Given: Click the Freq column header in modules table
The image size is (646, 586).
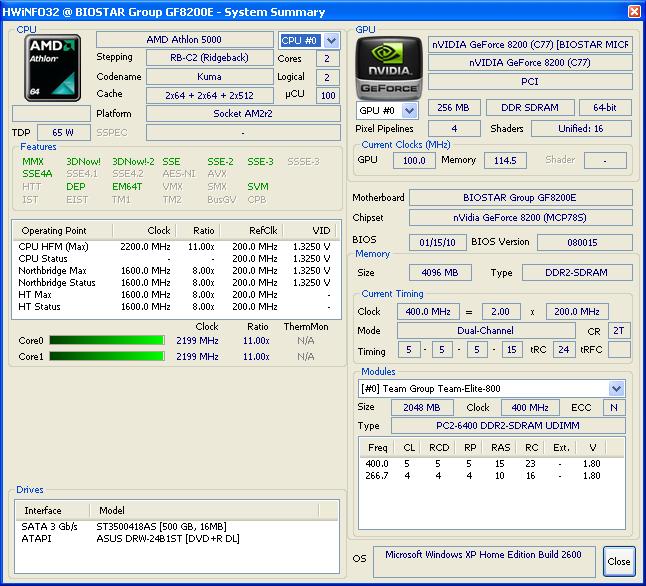Looking at the screenshot, I should [x=377, y=448].
